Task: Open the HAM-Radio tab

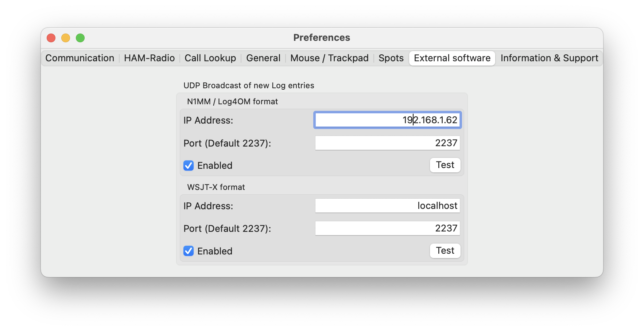Action: pyautogui.click(x=149, y=58)
